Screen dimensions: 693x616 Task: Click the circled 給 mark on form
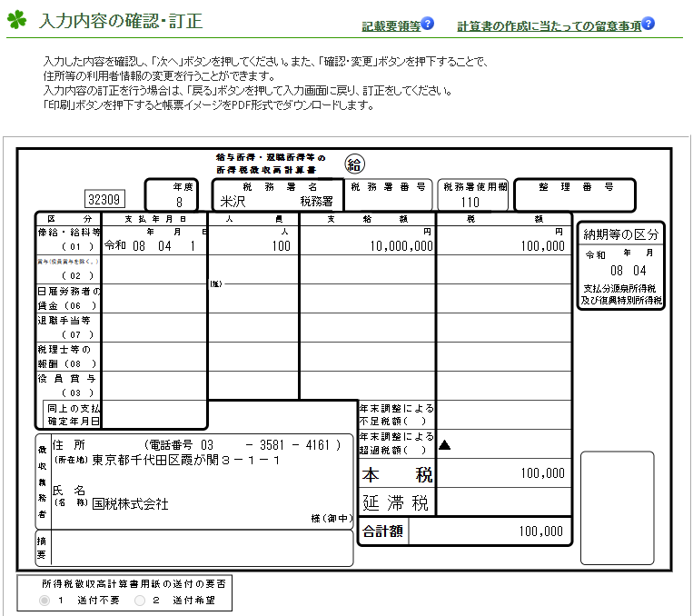(x=354, y=164)
